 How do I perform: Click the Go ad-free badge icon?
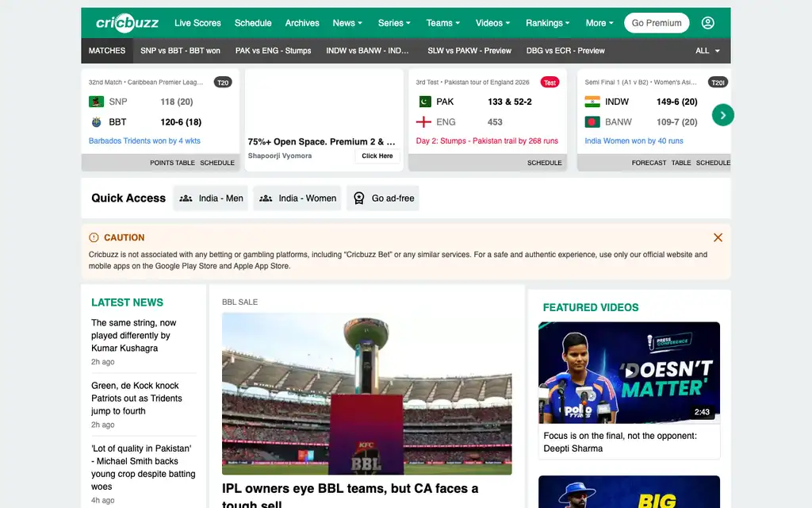click(x=359, y=198)
